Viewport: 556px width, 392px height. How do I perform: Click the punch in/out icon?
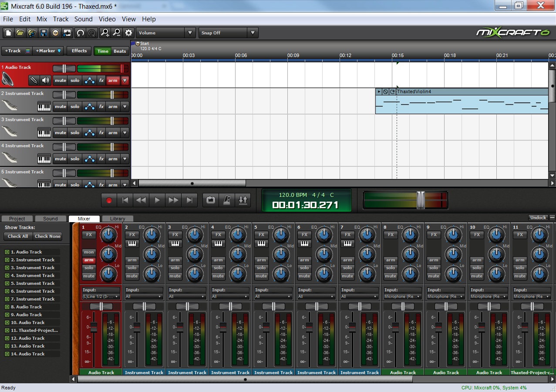[x=243, y=200]
